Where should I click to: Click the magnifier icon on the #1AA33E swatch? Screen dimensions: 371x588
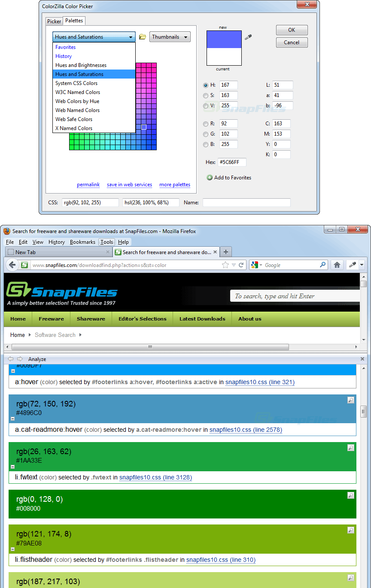351,448
